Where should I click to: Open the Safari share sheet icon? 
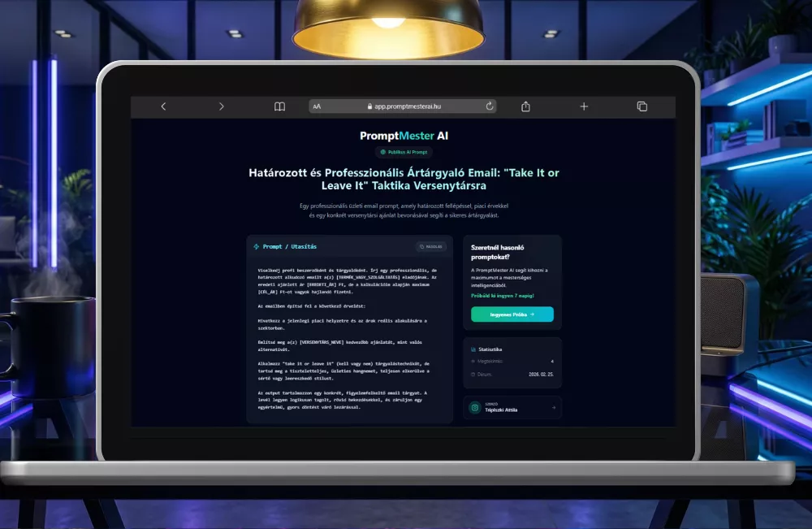click(525, 106)
